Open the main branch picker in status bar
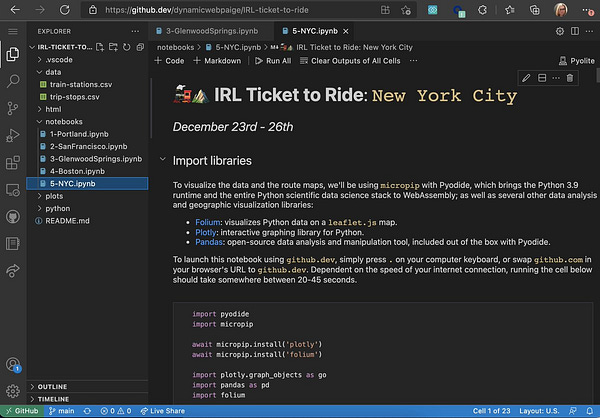Image resolution: width=600 pixels, height=418 pixels. (x=61, y=411)
